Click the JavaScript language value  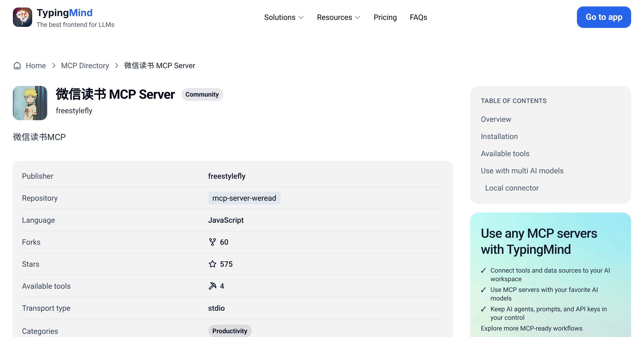click(x=226, y=220)
